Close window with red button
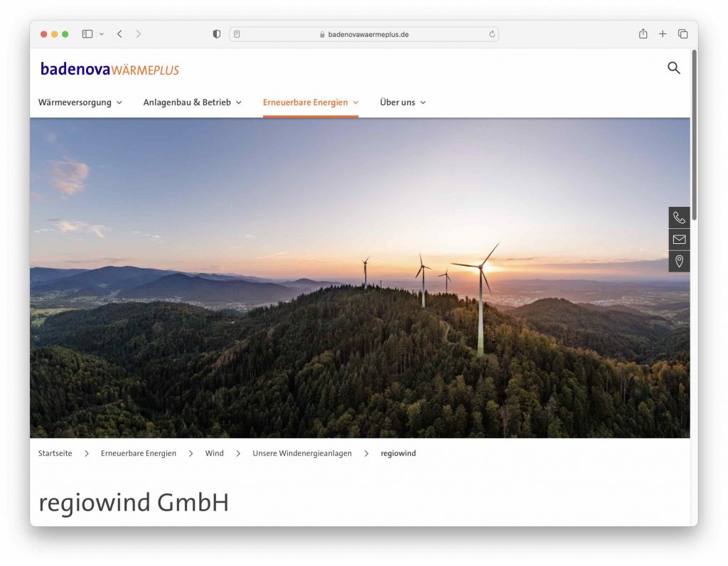728x566 pixels. 43,34
